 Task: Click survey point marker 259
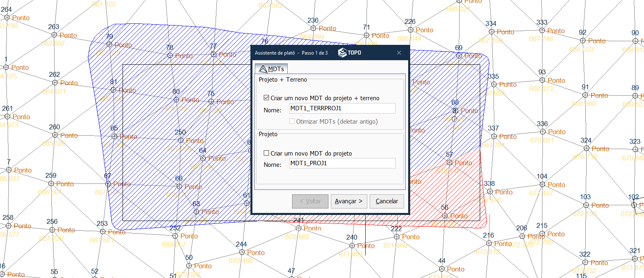[51, 183]
